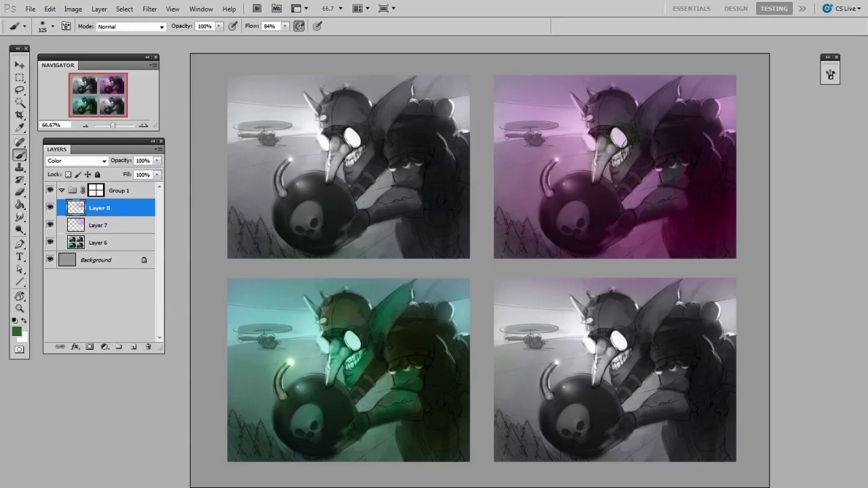Delete layer with trash icon

[x=148, y=346]
